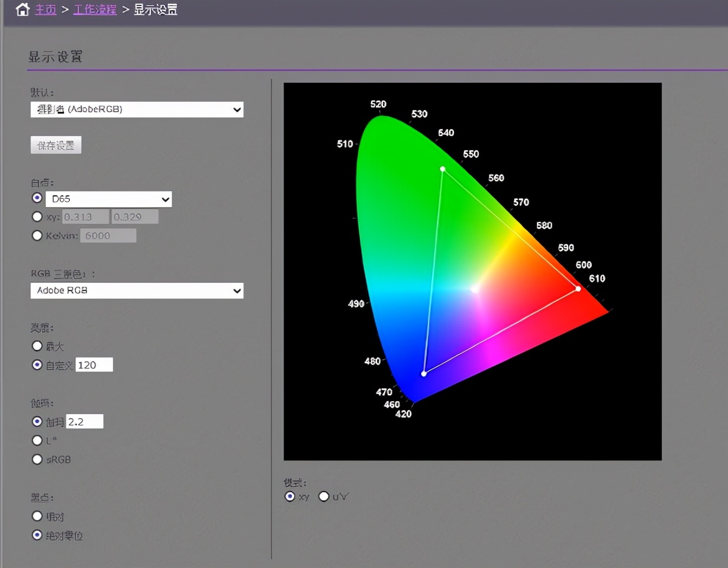Select the sRGB gamma radio button
This screenshot has width=728, height=568.
(37, 459)
